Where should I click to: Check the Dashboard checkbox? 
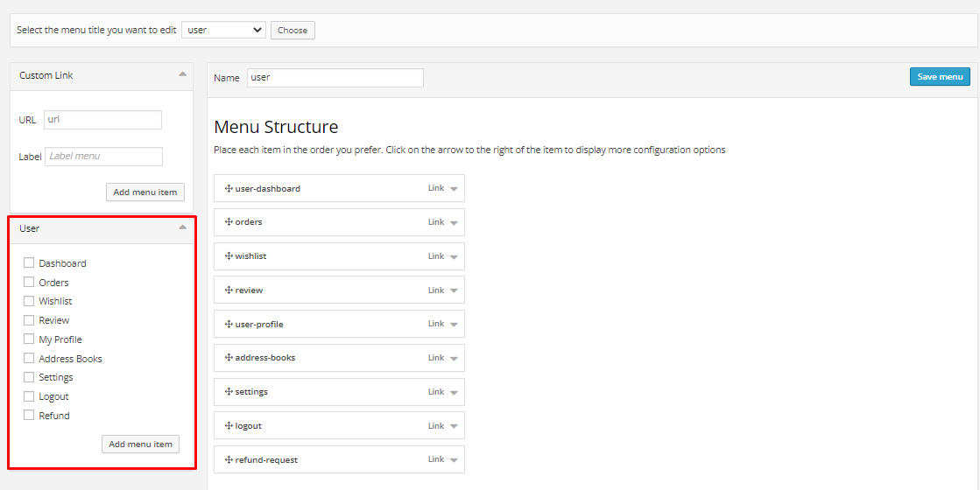point(29,262)
